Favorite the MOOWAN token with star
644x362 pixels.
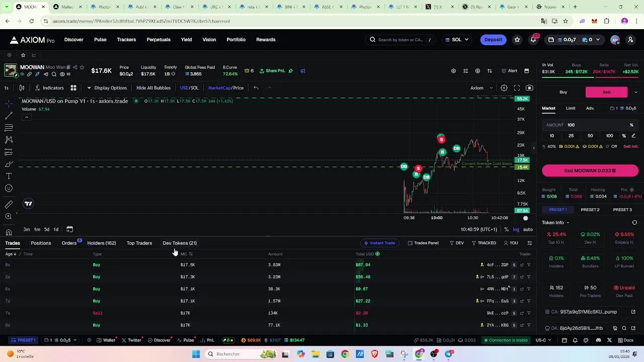coord(82,67)
